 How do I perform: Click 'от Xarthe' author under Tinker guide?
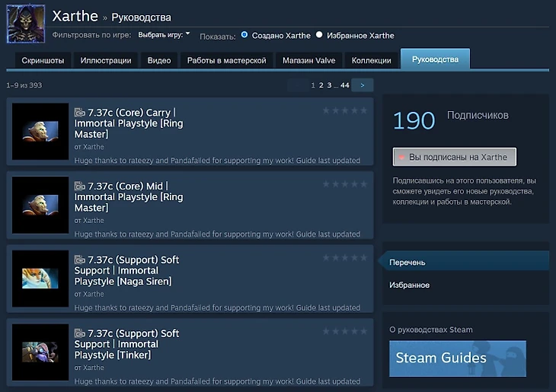(89, 368)
